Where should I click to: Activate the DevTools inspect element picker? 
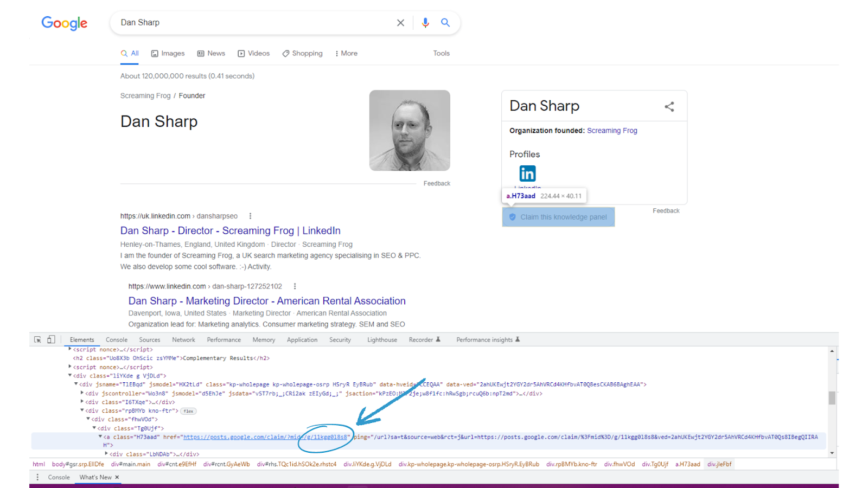(x=37, y=339)
